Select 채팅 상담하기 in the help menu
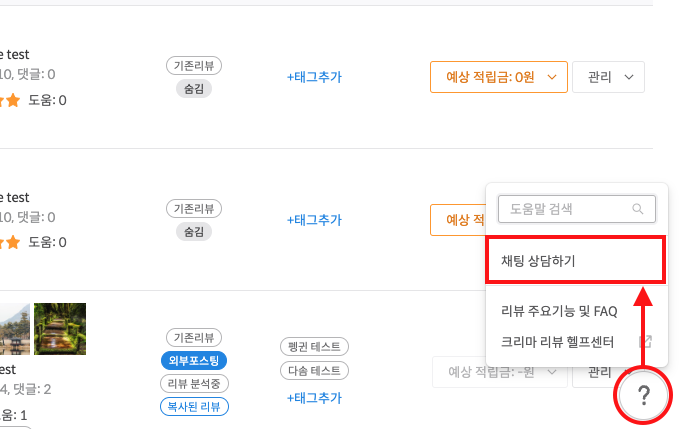This screenshot has width=681, height=429. coord(575,260)
